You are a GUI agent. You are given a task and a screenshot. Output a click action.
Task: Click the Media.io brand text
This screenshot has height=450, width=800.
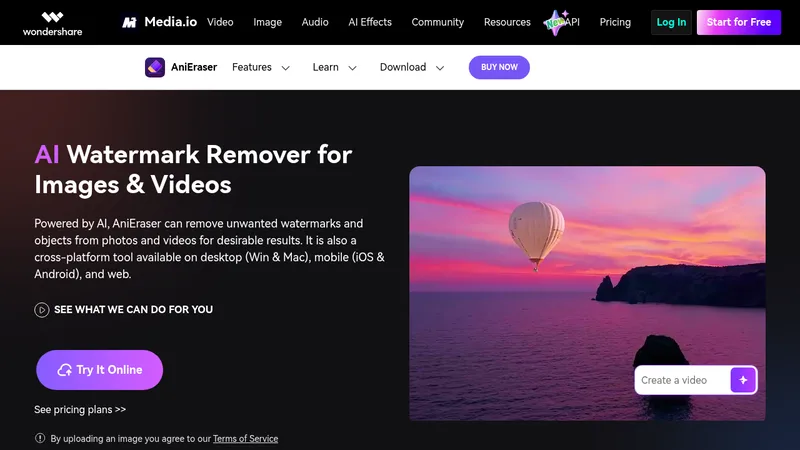pos(170,22)
